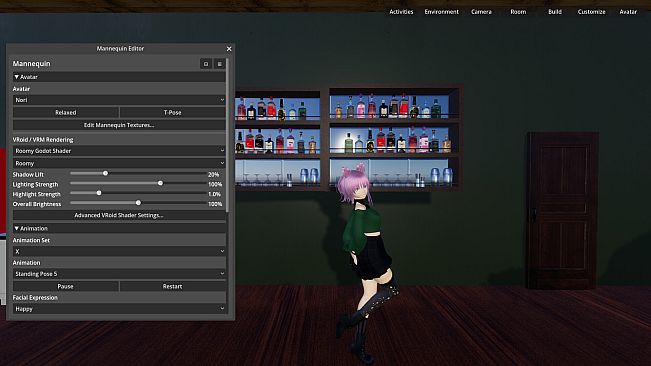Click the T-Pose button

tap(172, 112)
